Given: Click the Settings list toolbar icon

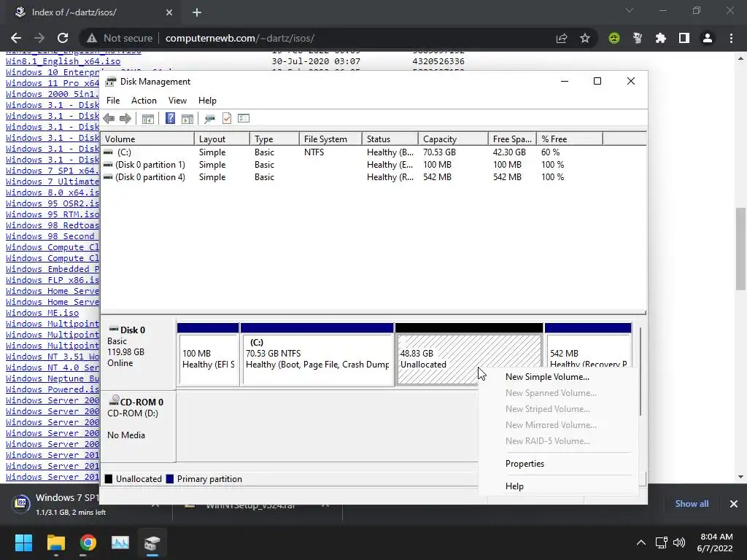Looking at the screenshot, I should (244, 118).
